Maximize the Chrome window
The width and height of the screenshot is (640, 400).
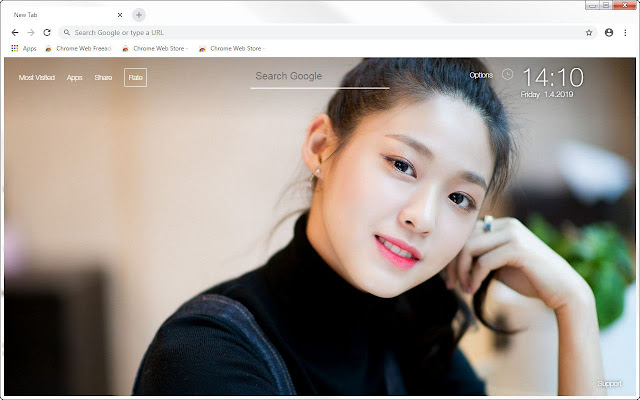606,5
